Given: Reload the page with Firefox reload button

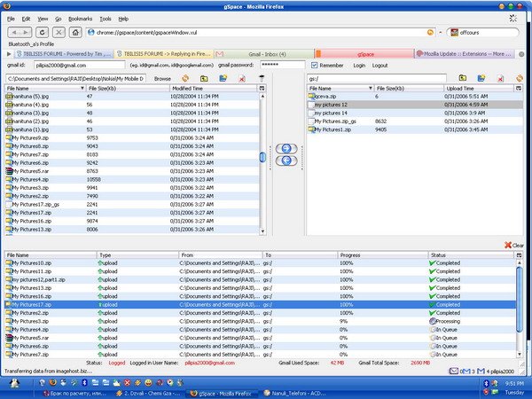Looking at the screenshot, I should point(42,32).
